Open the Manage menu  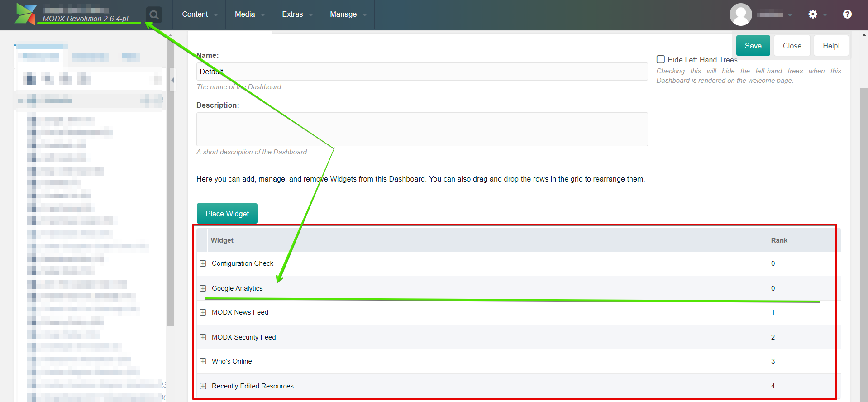(x=348, y=14)
